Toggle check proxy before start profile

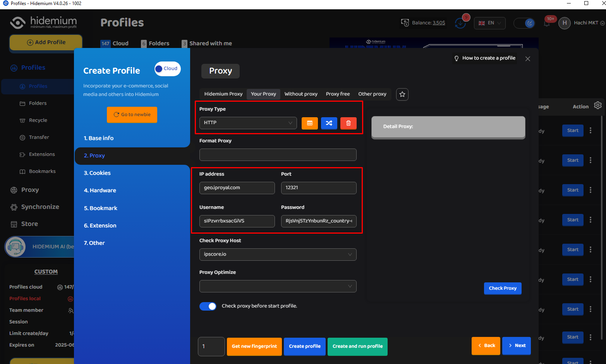[208, 306]
